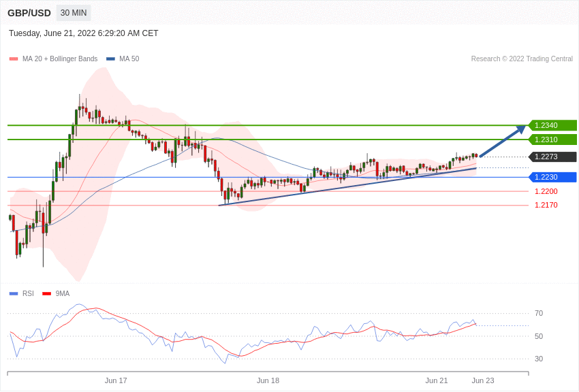Toggle the MA 50 legend label
This screenshot has height=392, width=579.
click(129, 59)
